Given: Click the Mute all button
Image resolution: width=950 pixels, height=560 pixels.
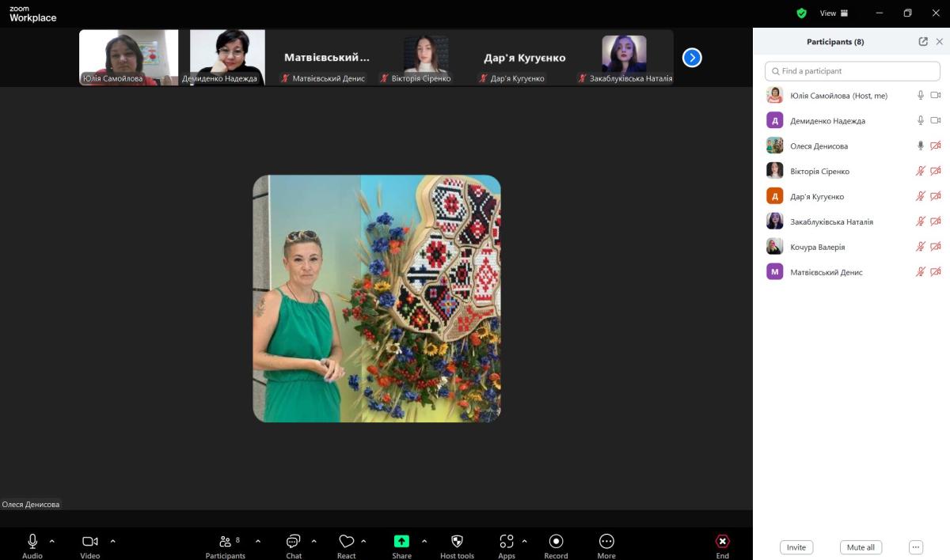Looking at the screenshot, I should tap(861, 547).
